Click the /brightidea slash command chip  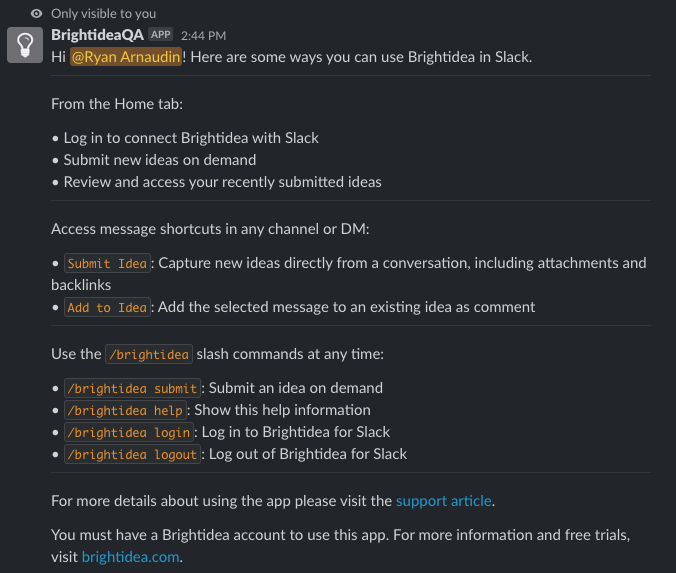[x=149, y=354]
